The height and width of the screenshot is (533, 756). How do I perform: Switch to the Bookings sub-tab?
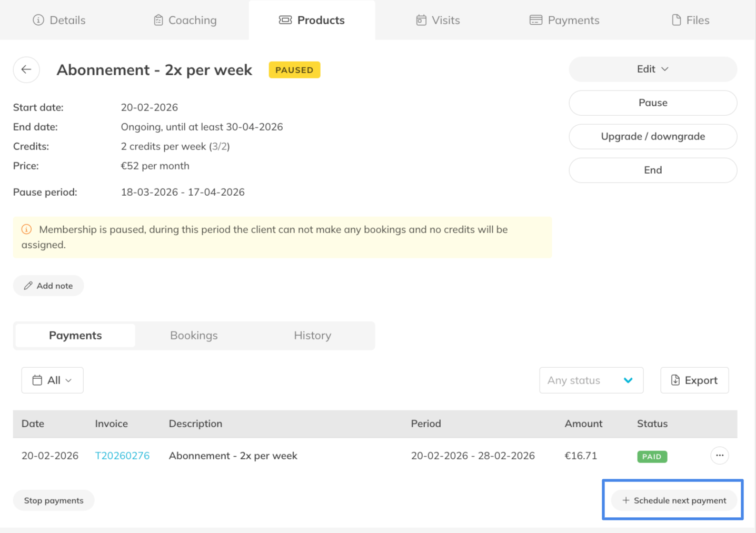194,336
